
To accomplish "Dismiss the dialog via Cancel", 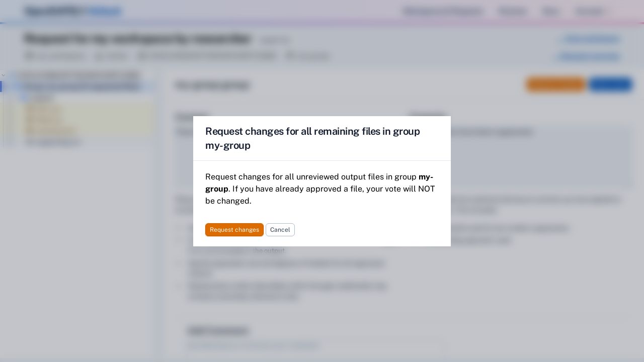I will (x=280, y=230).
